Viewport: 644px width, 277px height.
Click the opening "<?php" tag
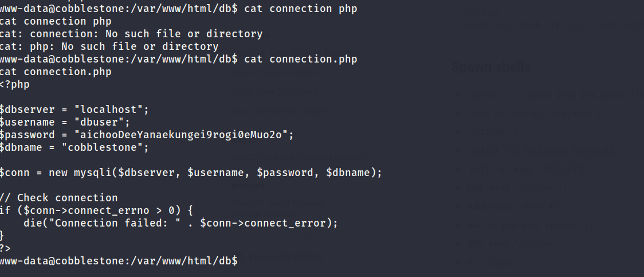pyautogui.click(x=15, y=85)
